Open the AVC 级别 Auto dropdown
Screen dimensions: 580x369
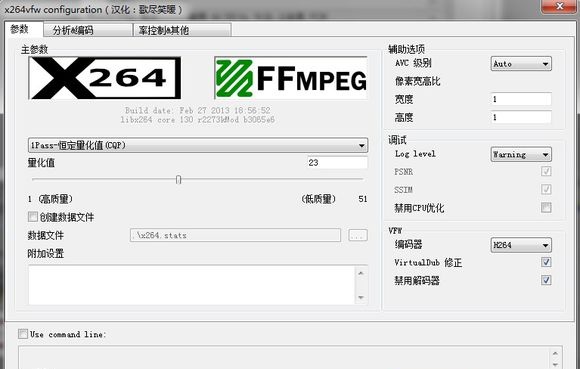pos(521,64)
